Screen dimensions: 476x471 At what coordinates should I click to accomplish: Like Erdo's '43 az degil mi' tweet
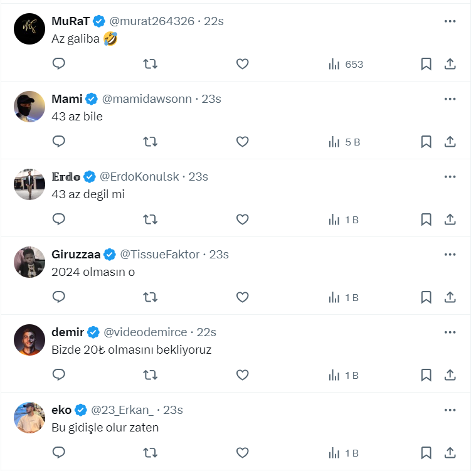243,220
